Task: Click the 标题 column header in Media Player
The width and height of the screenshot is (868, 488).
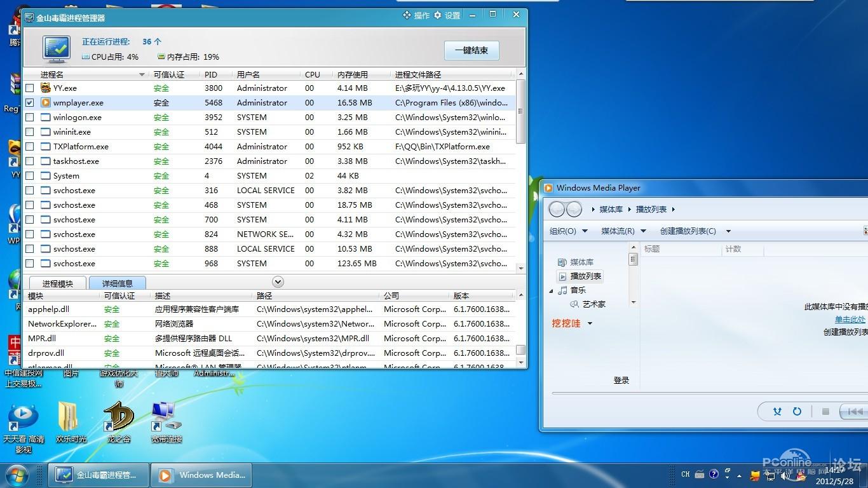Action: (682, 249)
